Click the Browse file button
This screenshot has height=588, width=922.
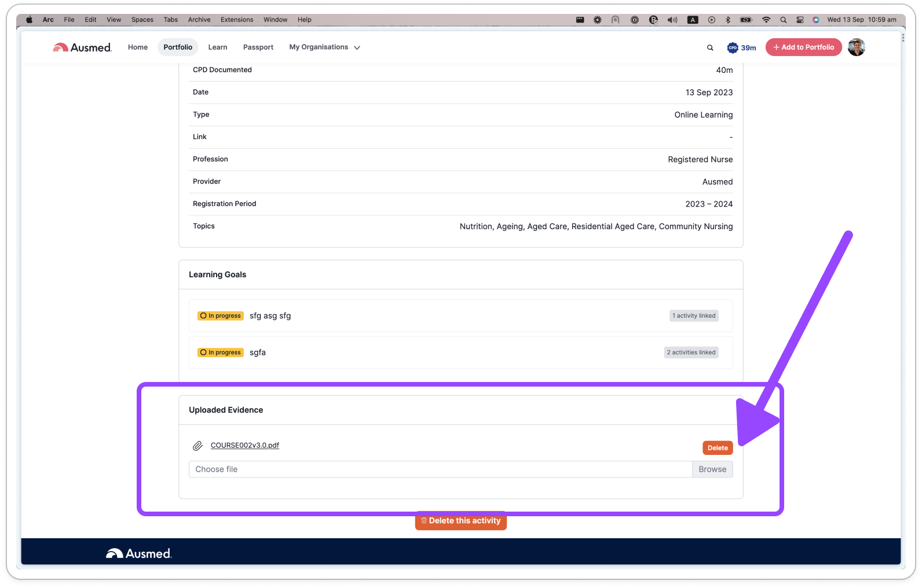tap(712, 469)
